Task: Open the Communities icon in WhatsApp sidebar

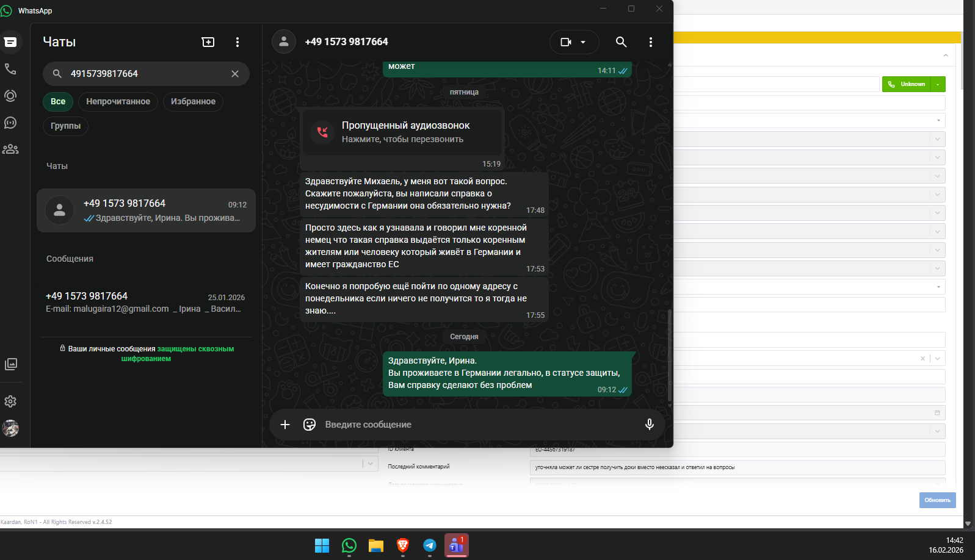Action: pos(10,149)
